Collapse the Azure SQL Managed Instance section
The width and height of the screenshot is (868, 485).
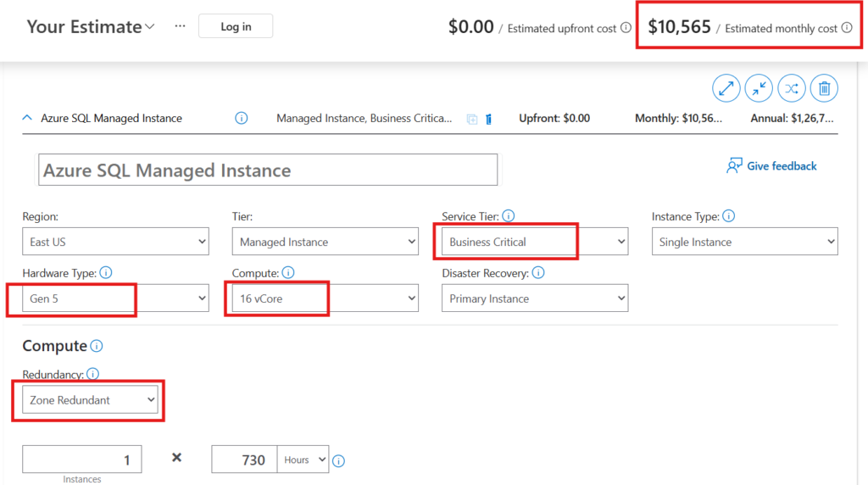pyautogui.click(x=27, y=118)
